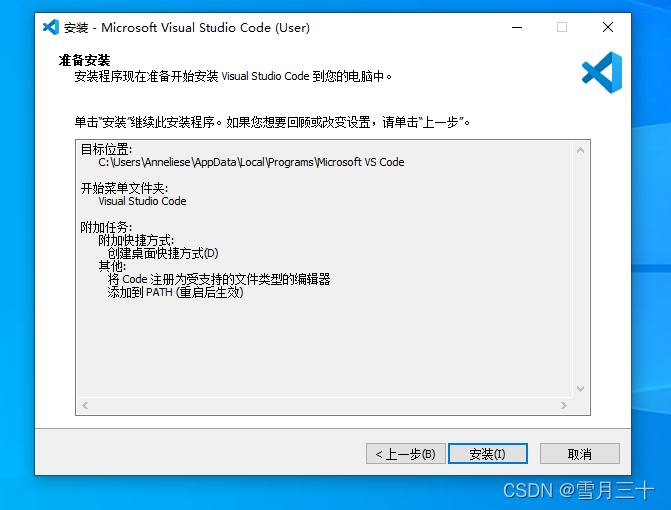
Task: Click the 添加到 PATH (重启后生效) line
Action: click(x=175, y=293)
